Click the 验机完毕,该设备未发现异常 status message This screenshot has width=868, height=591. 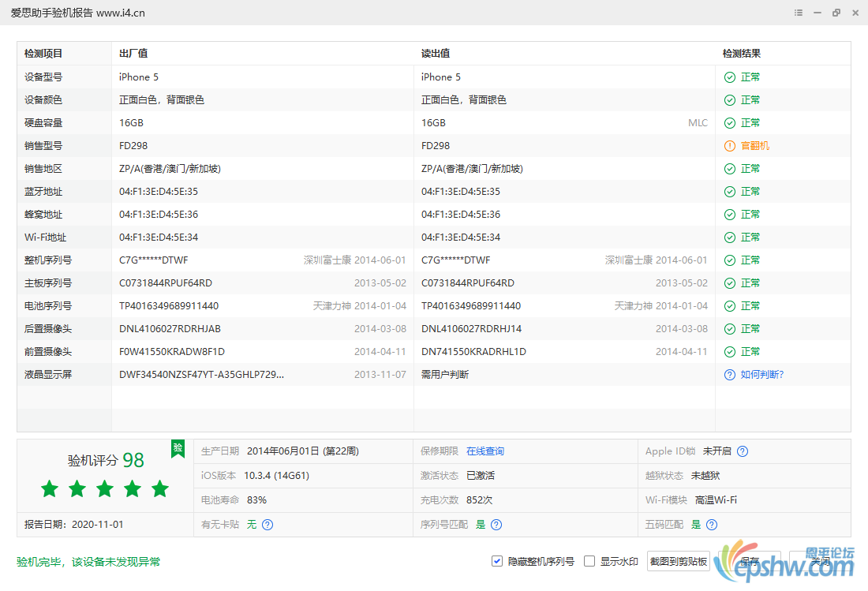click(88, 562)
